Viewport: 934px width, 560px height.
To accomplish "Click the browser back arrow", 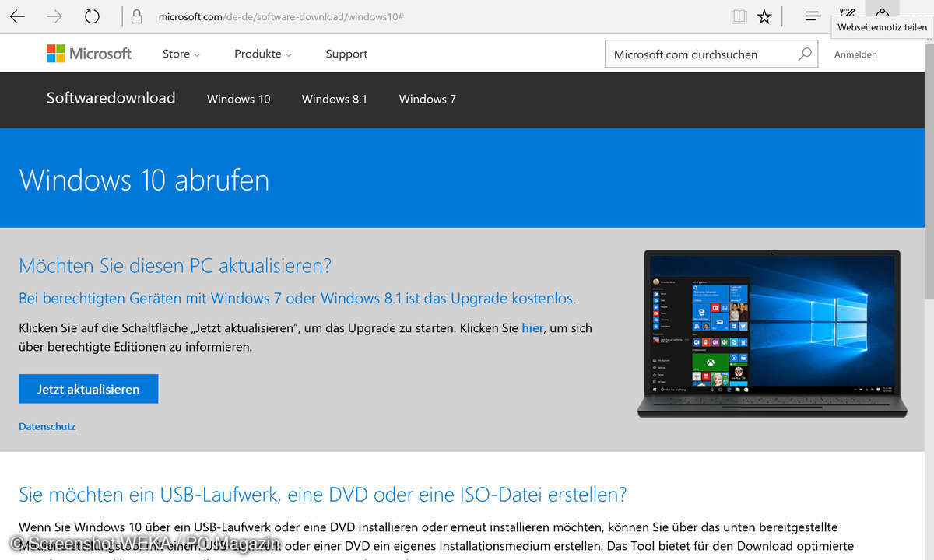I will coord(17,16).
